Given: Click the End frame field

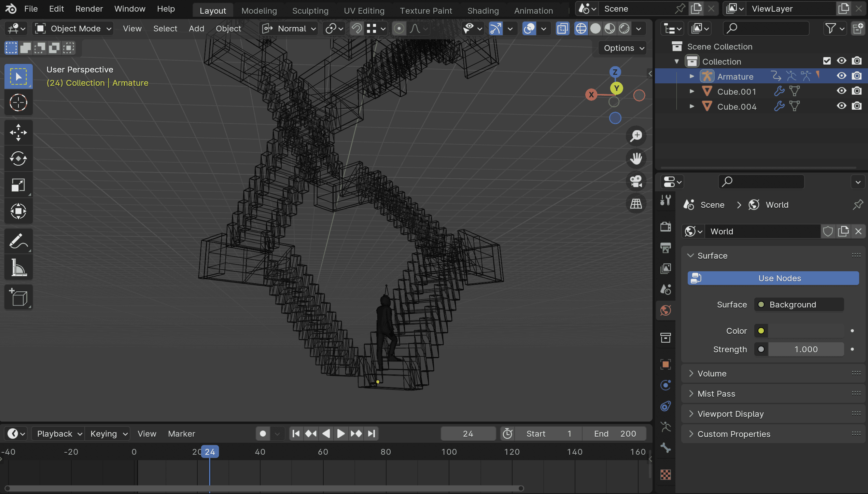Looking at the screenshot, I should (x=615, y=434).
